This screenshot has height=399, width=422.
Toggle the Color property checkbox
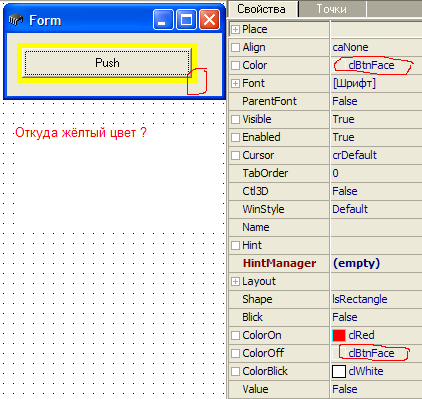(x=235, y=65)
